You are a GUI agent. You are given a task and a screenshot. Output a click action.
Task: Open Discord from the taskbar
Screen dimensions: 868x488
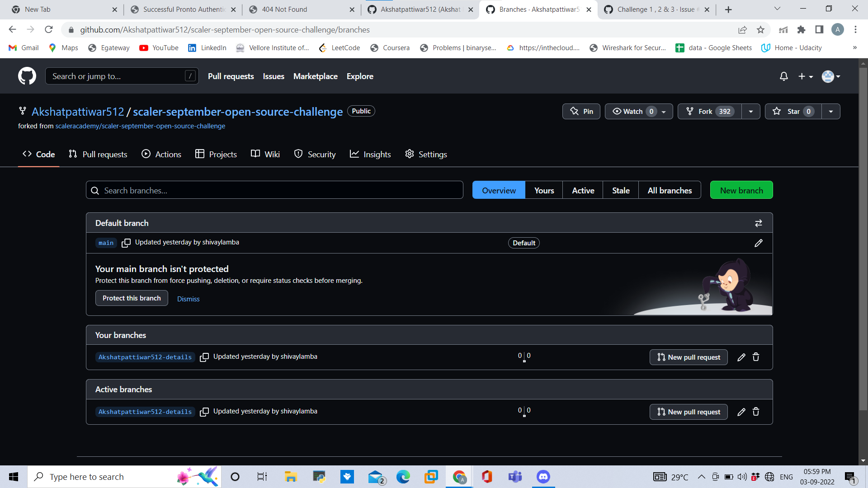pyautogui.click(x=542, y=476)
